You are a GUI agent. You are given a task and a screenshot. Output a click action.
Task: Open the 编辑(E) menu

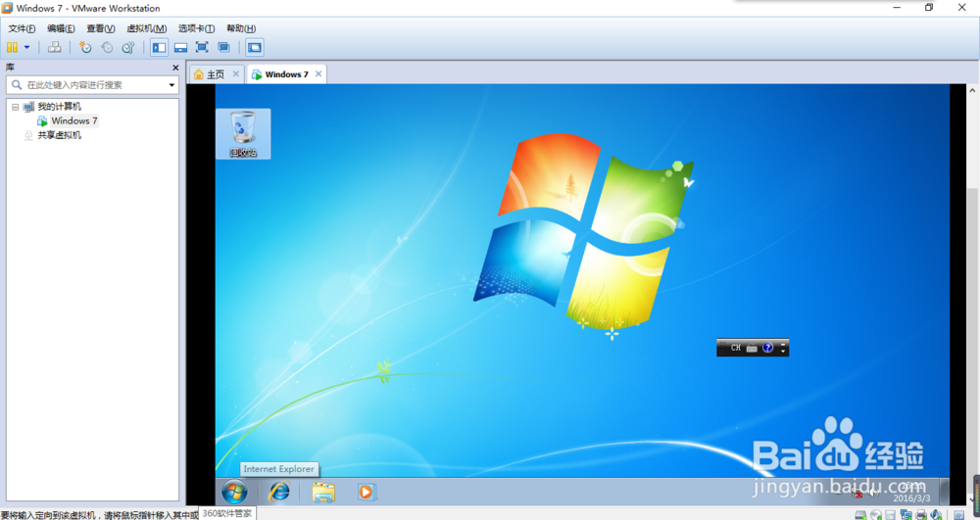(61, 28)
